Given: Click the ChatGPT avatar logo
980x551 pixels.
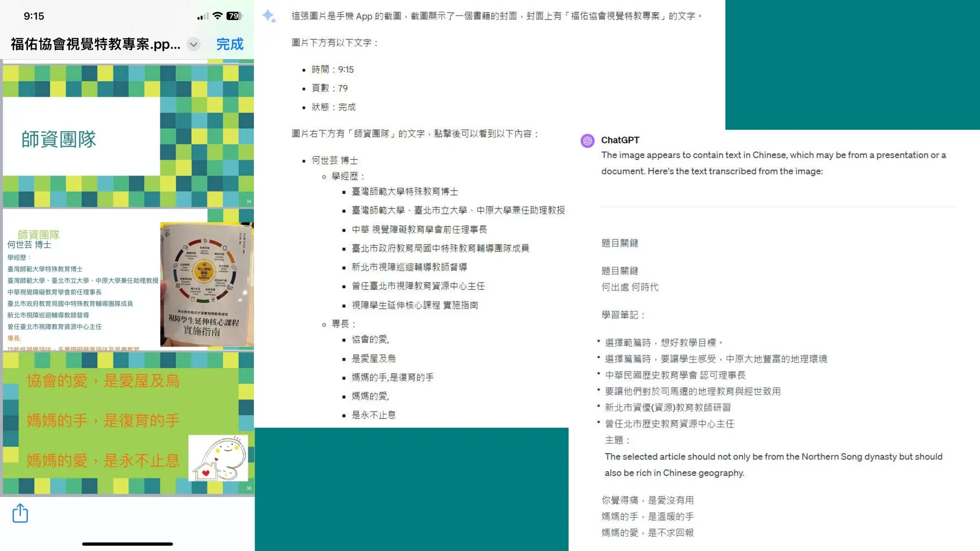Looking at the screenshot, I should pos(588,141).
